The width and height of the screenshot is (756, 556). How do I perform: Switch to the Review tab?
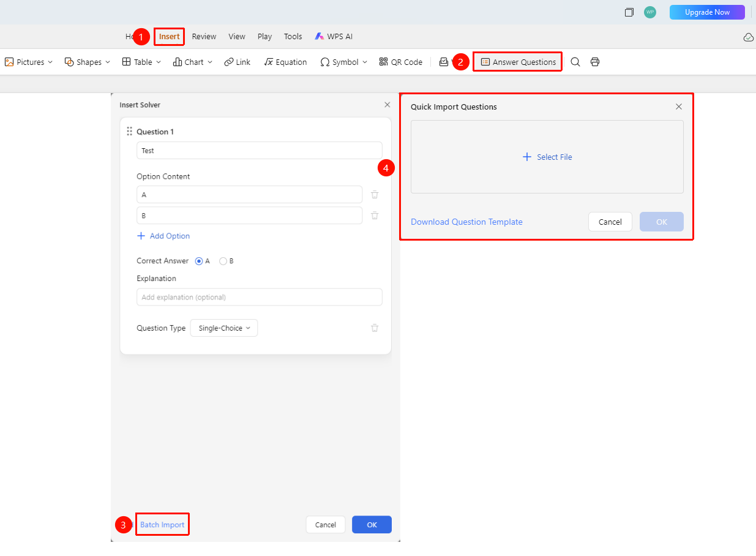tap(204, 37)
